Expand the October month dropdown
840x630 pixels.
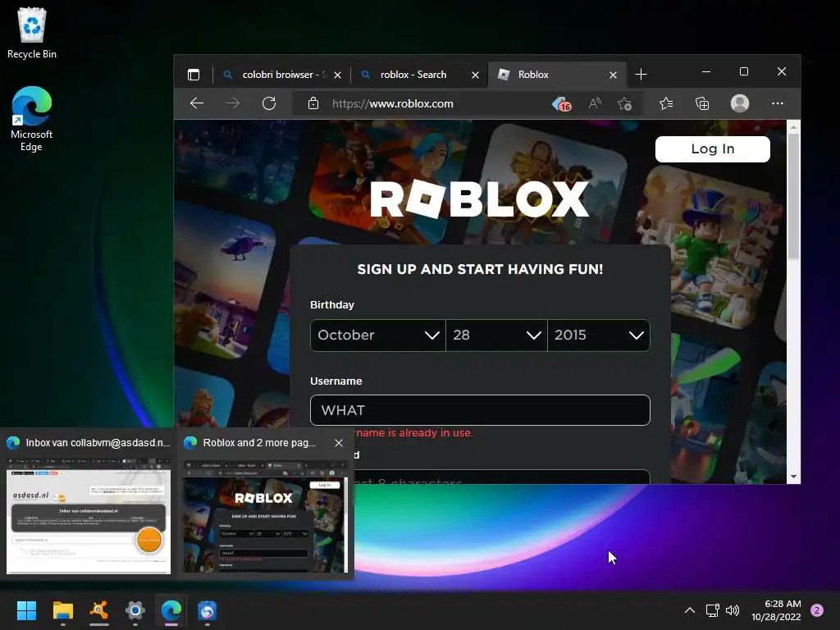click(x=377, y=336)
